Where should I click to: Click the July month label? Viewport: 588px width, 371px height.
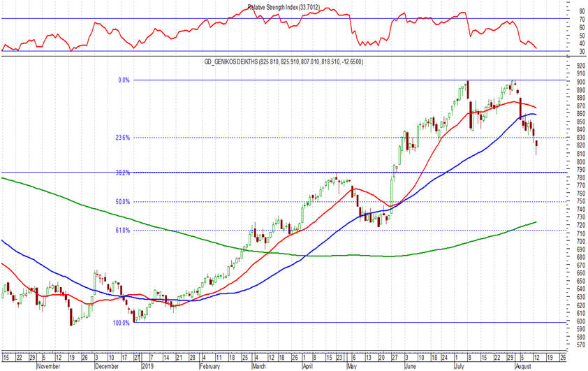click(x=460, y=366)
